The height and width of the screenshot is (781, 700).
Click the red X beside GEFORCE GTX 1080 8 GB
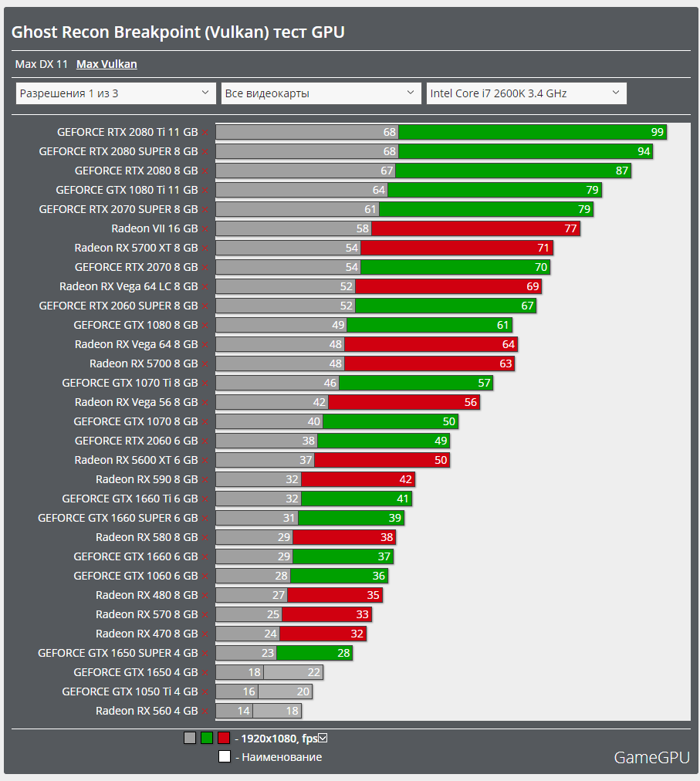[205, 326]
